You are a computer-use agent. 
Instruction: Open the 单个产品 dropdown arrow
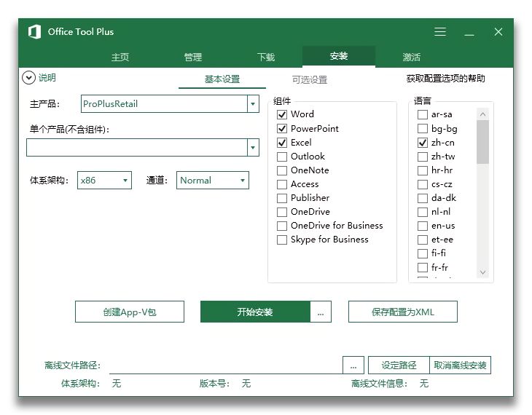[x=253, y=148]
